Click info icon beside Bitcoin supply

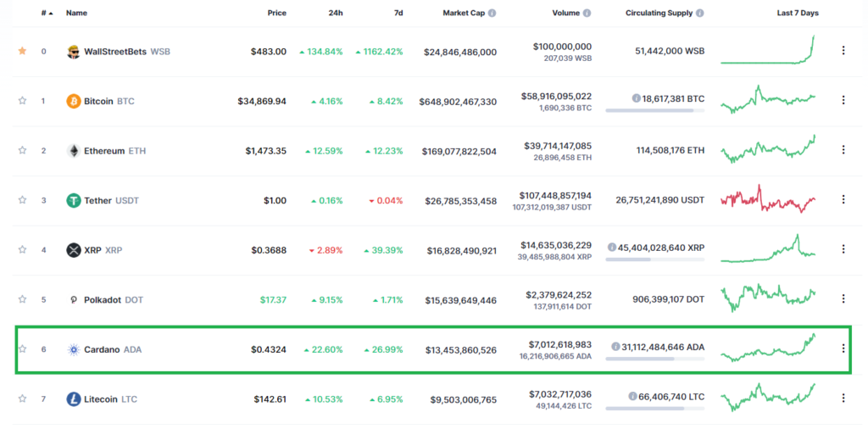tap(636, 98)
